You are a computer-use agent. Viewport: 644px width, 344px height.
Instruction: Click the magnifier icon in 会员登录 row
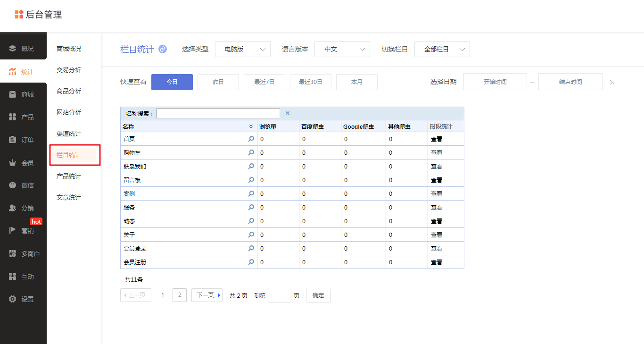[251, 248]
